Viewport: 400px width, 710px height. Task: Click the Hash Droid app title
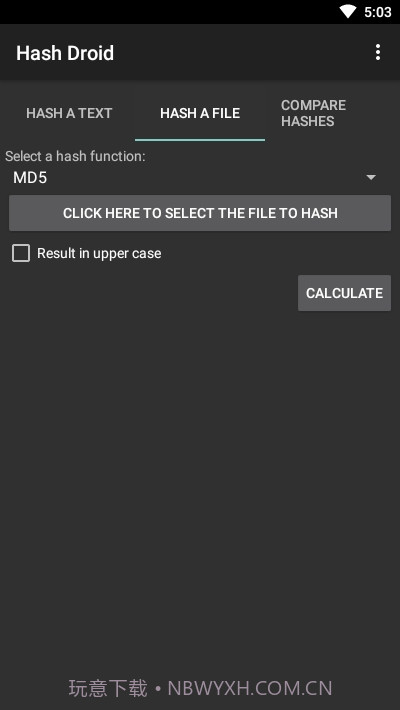(x=65, y=53)
